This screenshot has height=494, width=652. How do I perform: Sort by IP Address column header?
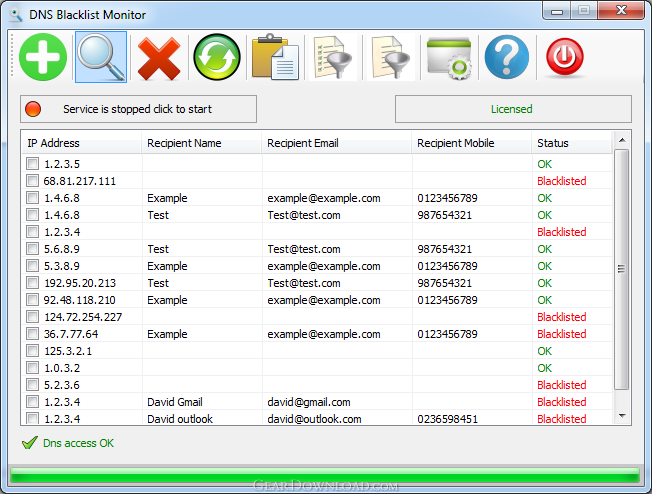tap(82, 143)
